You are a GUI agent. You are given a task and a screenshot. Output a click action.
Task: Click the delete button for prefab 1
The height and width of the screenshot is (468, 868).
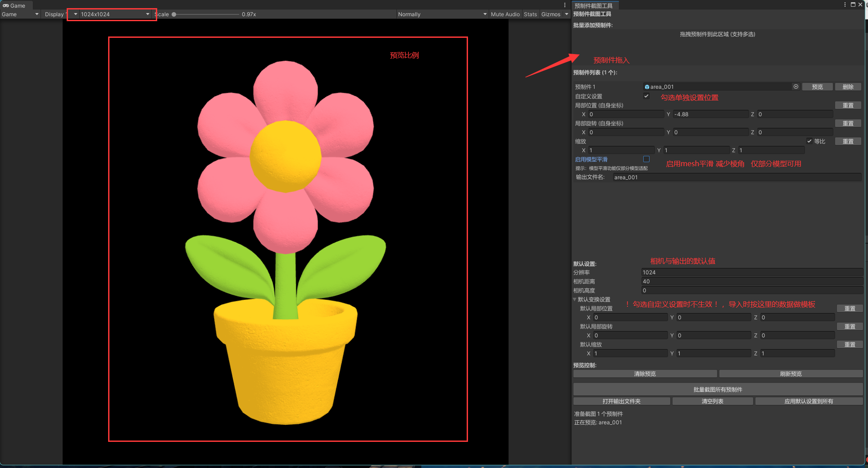pyautogui.click(x=848, y=87)
